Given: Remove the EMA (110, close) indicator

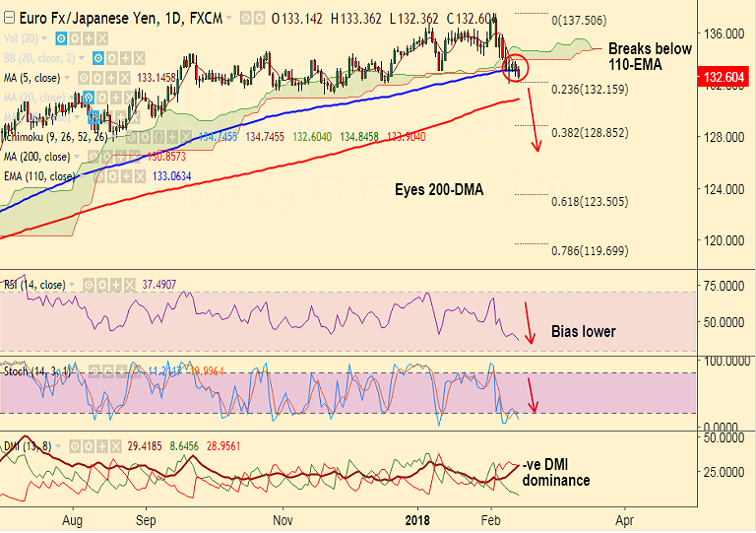Looking at the screenshot, I should 140,176.
